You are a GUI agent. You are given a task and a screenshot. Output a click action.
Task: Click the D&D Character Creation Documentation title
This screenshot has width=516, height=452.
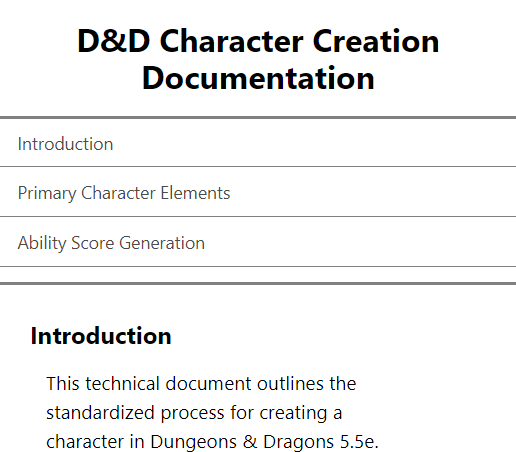(x=258, y=59)
